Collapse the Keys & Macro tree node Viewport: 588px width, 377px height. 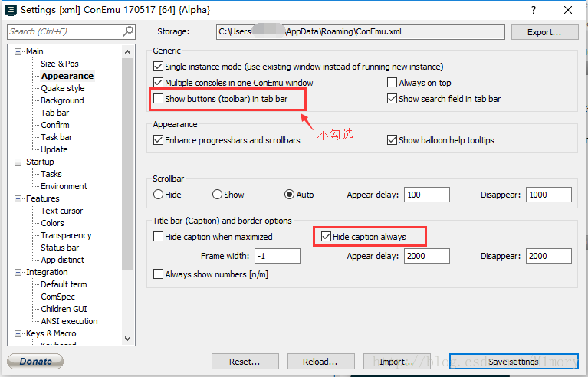coord(18,333)
